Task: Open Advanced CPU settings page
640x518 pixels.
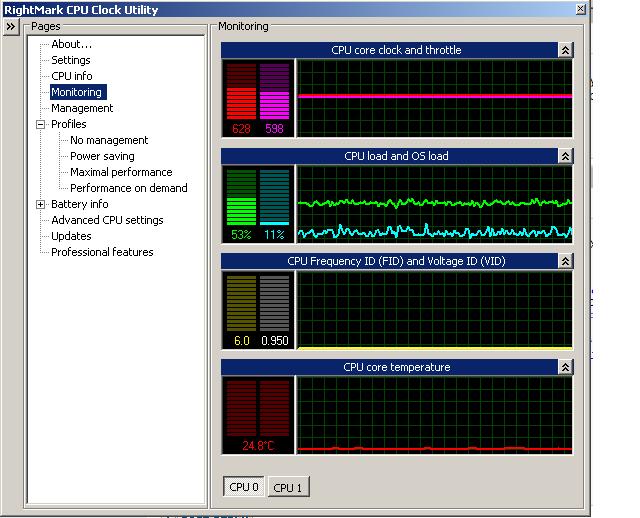Action: (x=107, y=220)
